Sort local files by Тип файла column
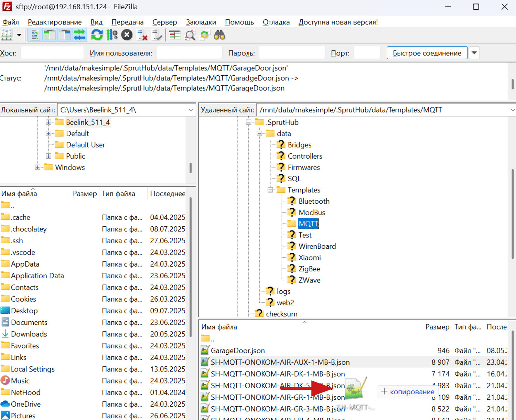Viewport: 516px width, 420px height. click(x=123, y=194)
